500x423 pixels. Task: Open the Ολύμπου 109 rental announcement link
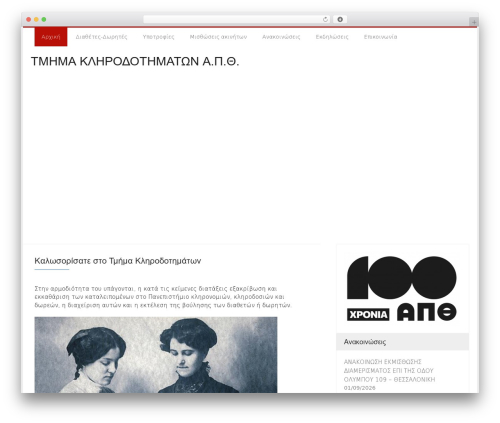tap(389, 370)
